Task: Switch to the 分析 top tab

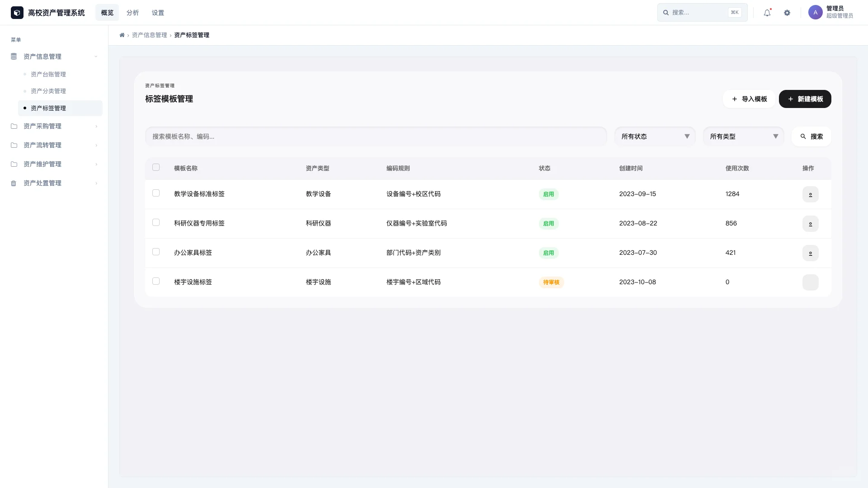Action: (132, 13)
